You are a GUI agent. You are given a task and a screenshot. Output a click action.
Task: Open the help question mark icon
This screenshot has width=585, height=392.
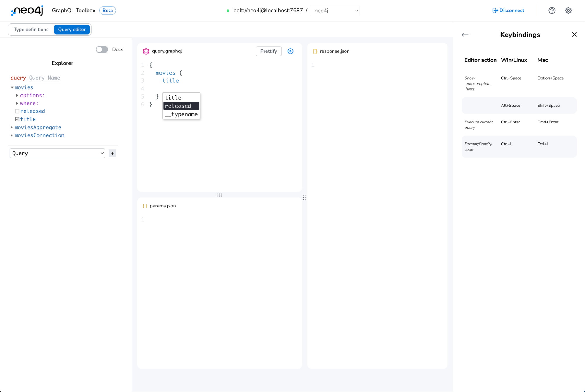[x=552, y=11]
